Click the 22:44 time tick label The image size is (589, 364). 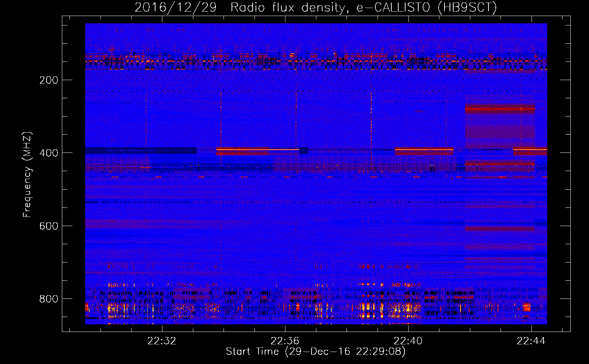coord(531,341)
